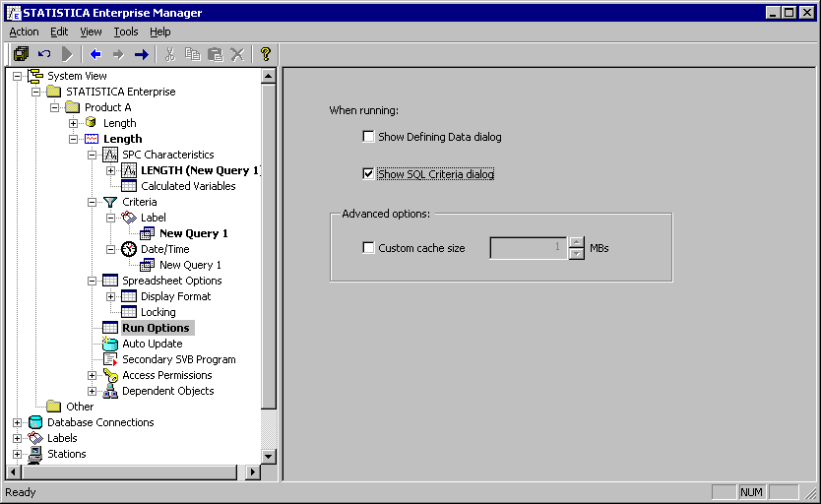This screenshot has width=821, height=504.
Task: Open the Action menu
Action: click(24, 31)
